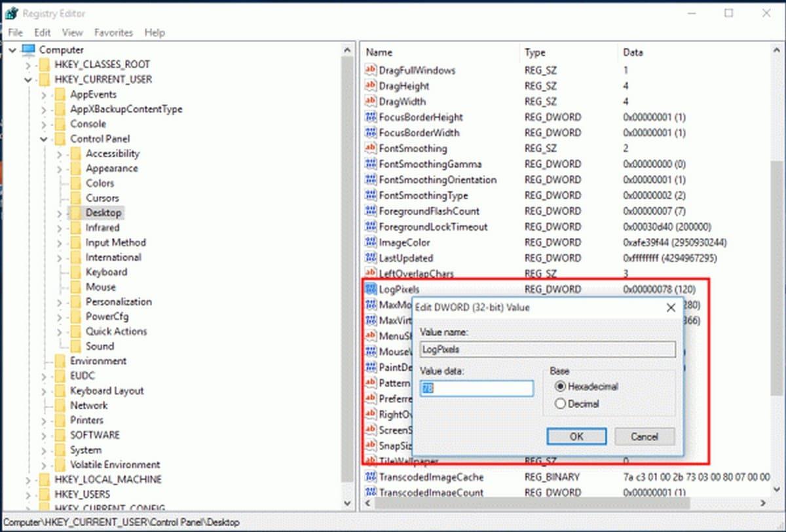This screenshot has height=532, width=786.
Task: Click the Network folder icon
Action: [x=60, y=406]
